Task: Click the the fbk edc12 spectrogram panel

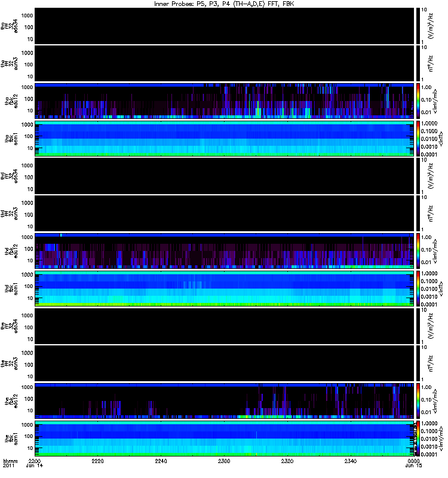Action: tap(225, 401)
